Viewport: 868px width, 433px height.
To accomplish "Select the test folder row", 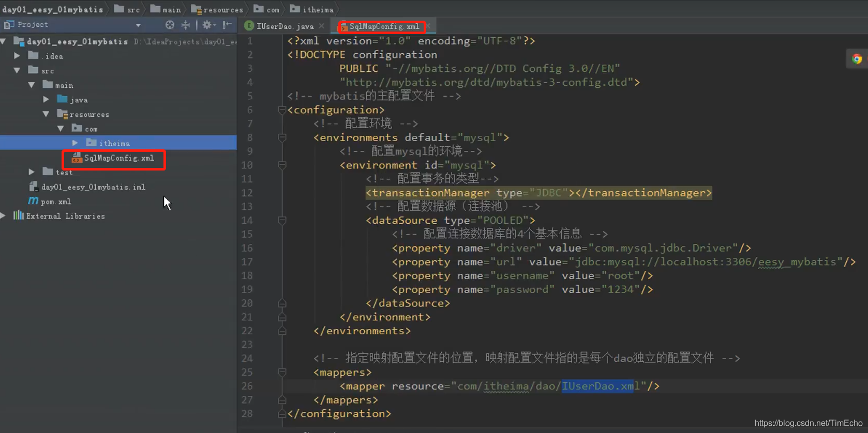I will click(118, 173).
